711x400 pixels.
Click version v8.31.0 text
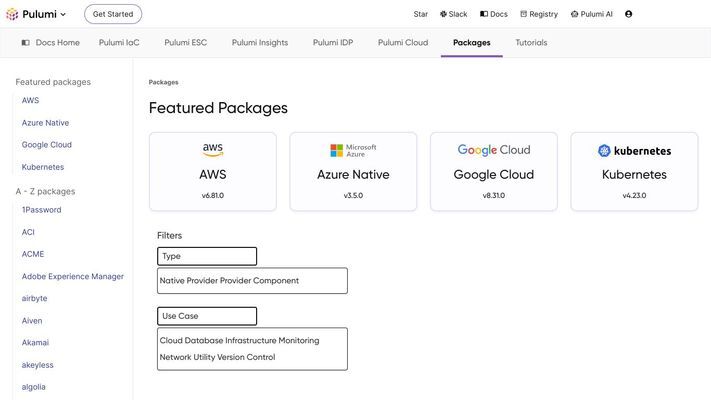click(494, 195)
